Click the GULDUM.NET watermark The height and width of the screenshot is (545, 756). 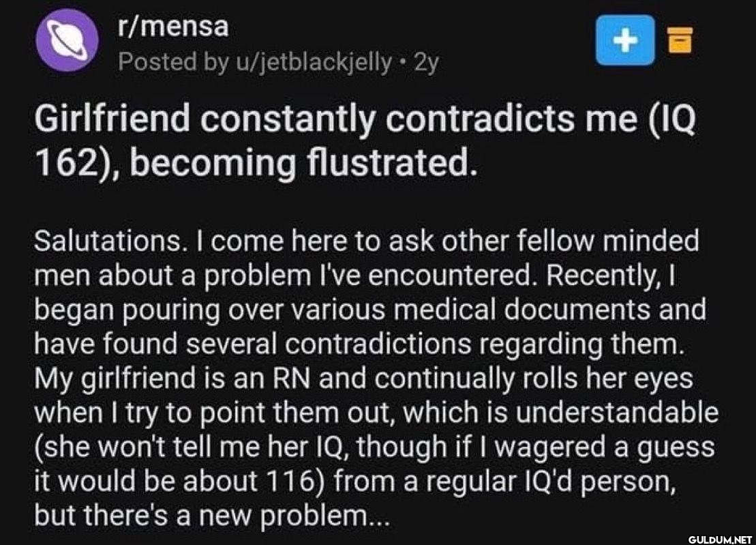(x=719, y=538)
